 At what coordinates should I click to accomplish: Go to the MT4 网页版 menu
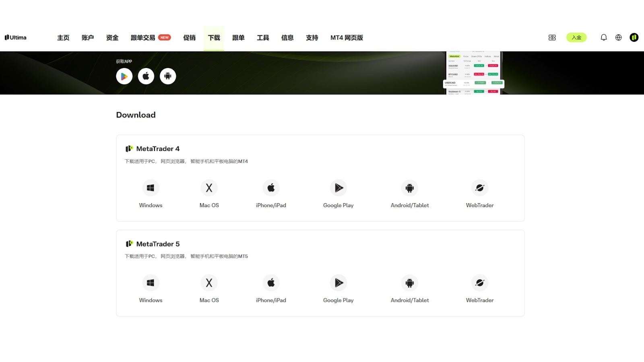click(347, 38)
